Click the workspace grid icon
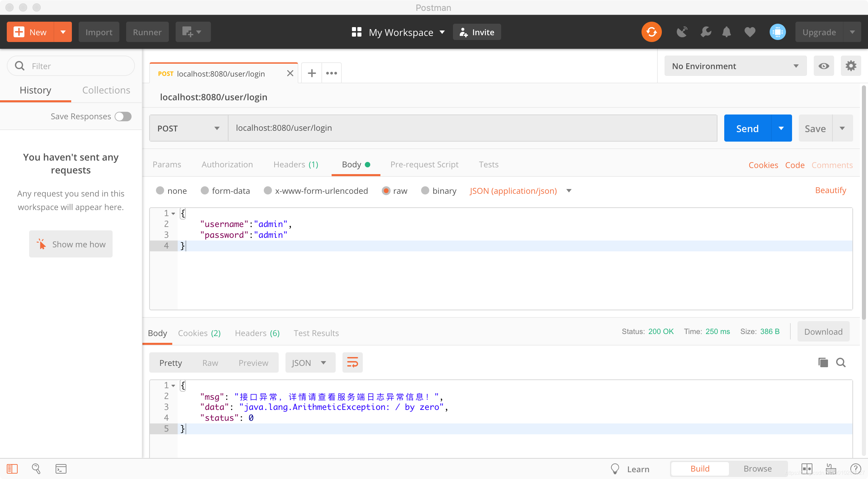868x479 pixels. (x=357, y=32)
